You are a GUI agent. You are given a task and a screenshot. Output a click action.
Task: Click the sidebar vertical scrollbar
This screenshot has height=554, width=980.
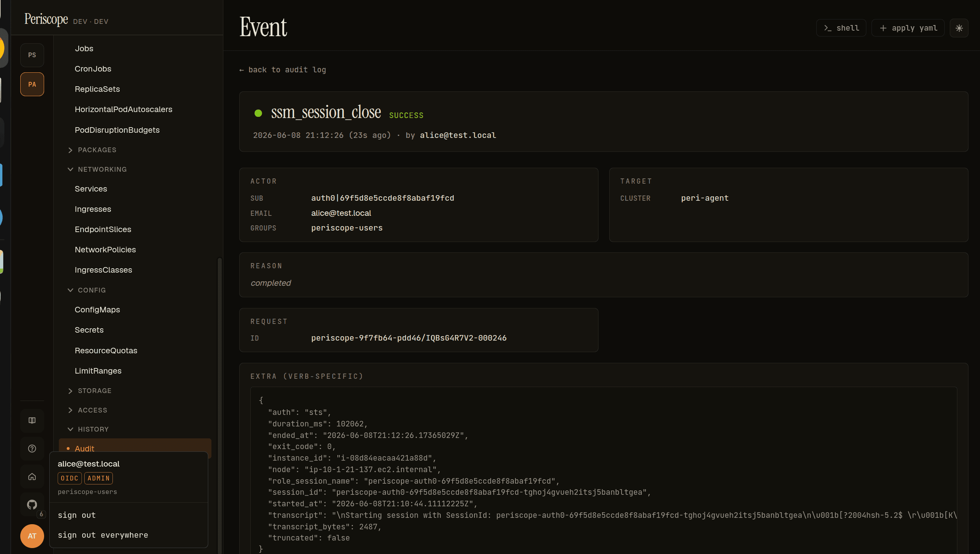click(219, 405)
